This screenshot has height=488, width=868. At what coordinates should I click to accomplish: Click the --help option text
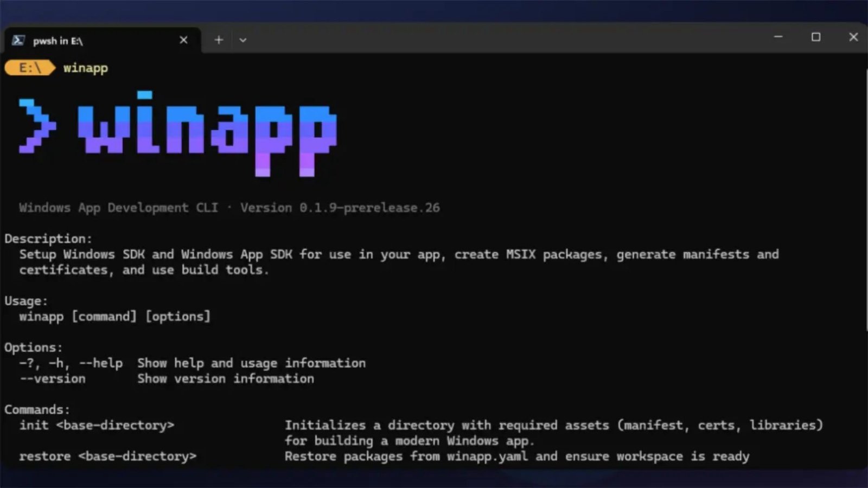pos(100,363)
